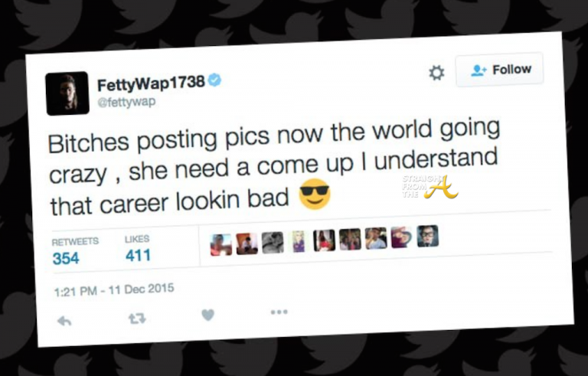Click the reply arrow icon
Viewport: 588px width, 376px height.
tap(64, 321)
